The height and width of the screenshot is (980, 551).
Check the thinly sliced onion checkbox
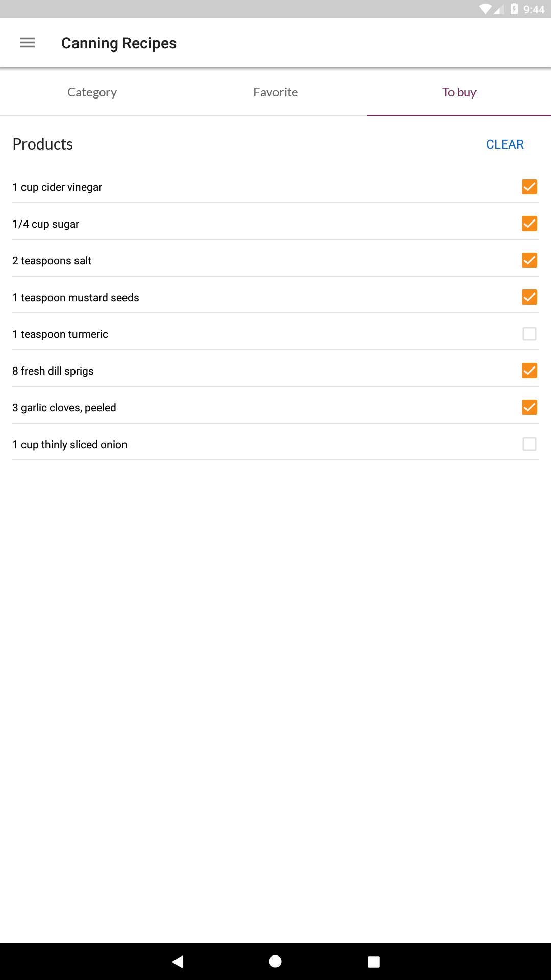click(x=530, y=444)
